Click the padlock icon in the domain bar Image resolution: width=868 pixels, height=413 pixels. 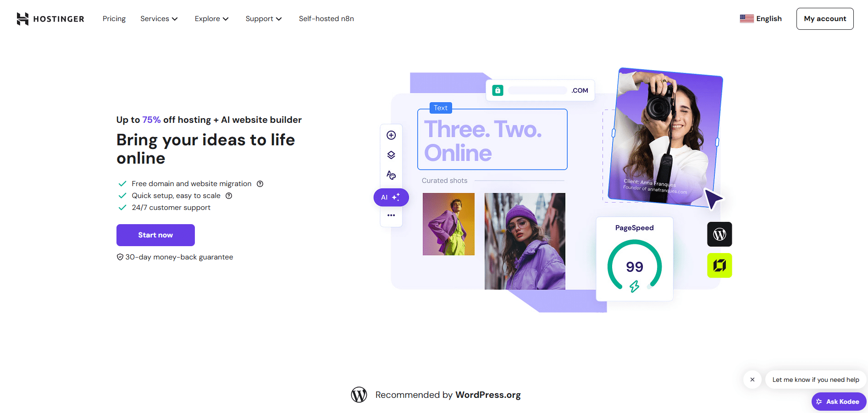[498, 90]
